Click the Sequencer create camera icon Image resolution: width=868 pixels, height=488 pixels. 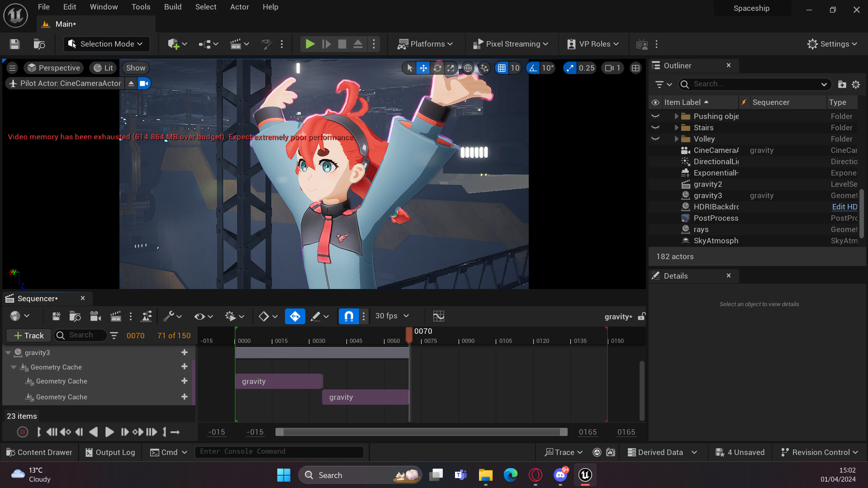coord(95,316)
